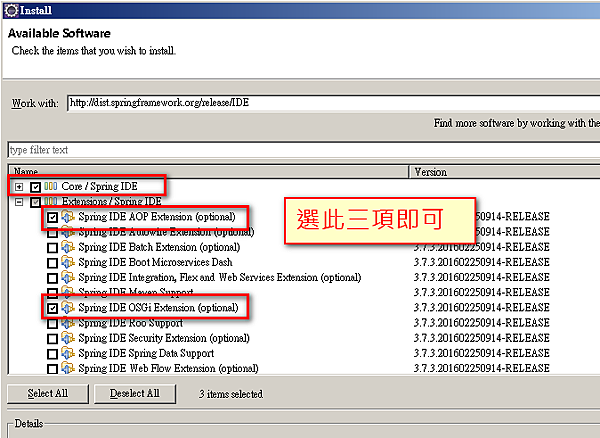
Task: Select the Core / Spring IDE row label
Action: (x=99, y=186)
